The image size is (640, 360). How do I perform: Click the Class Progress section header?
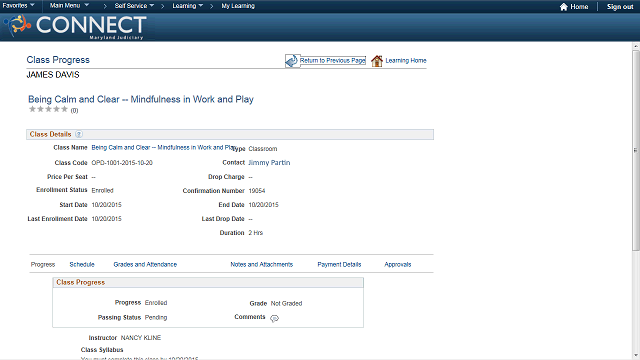click(208, 282)
